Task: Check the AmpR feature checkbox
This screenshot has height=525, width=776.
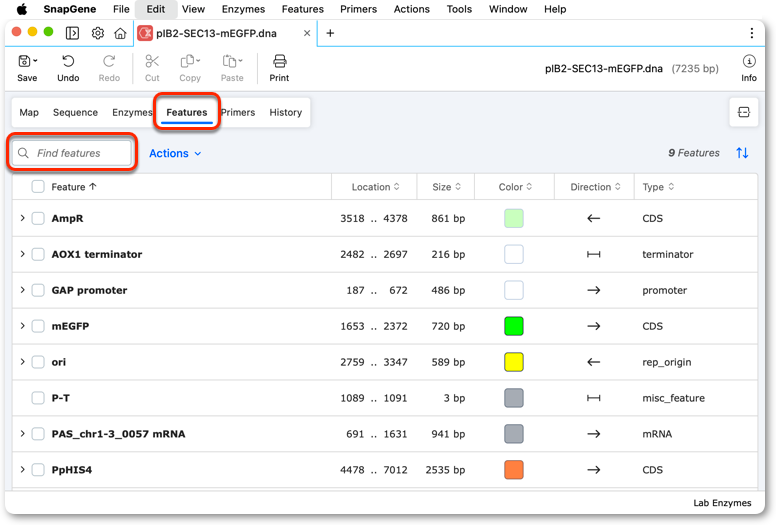Action: pyautogui.click(x=38, y=218)
